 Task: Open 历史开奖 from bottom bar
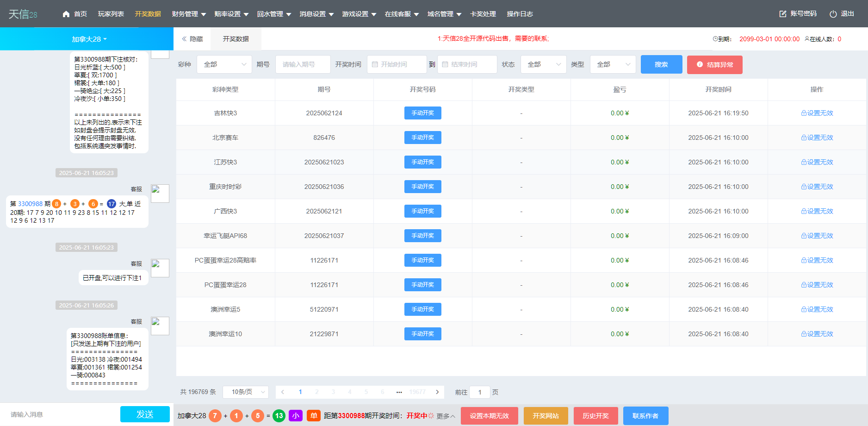595,415
